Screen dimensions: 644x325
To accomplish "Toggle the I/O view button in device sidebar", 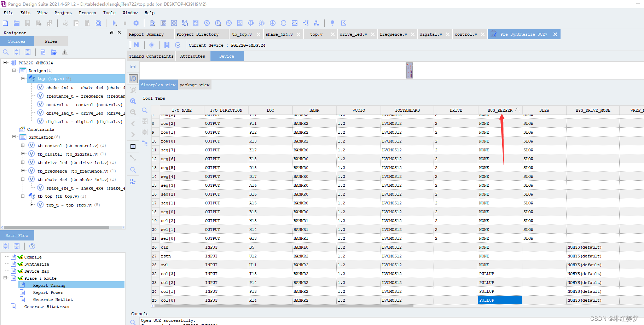I will pos(133,78).
